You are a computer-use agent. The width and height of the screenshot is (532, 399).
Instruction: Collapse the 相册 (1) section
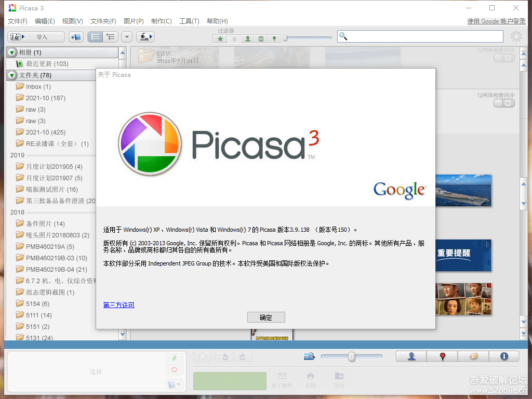12,52
